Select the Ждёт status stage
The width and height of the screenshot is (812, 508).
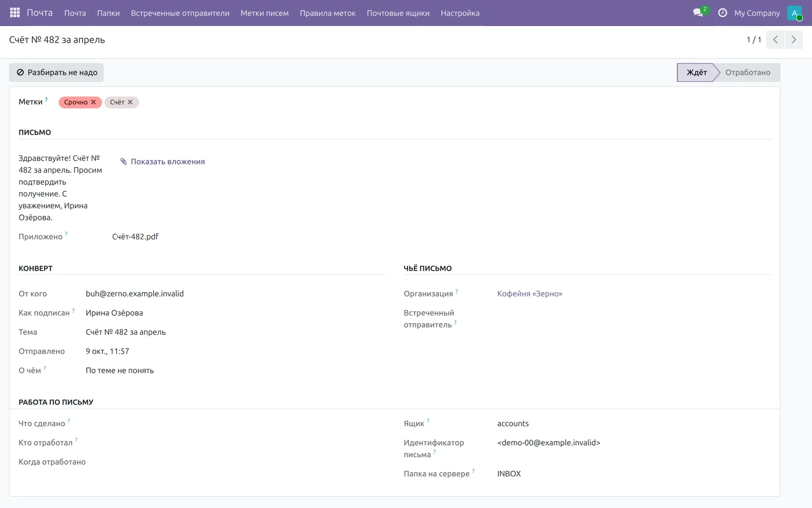(x=696, y=73)
